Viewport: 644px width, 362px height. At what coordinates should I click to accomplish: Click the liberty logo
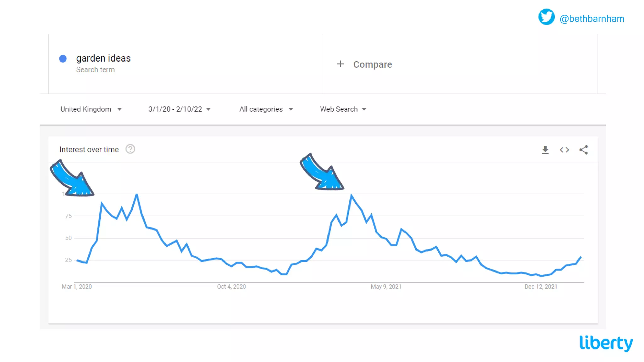point(606,343)
